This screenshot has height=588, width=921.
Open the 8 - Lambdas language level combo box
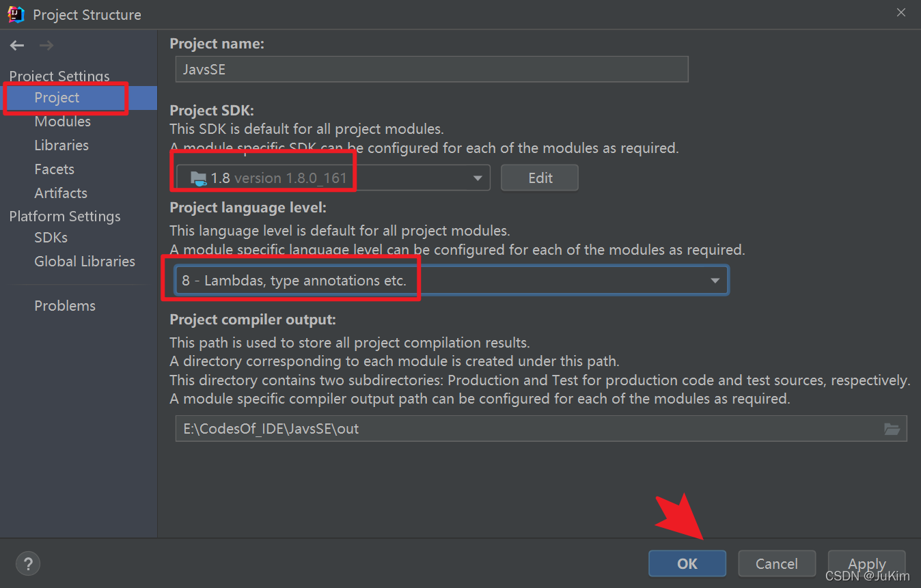pos(452,281)
